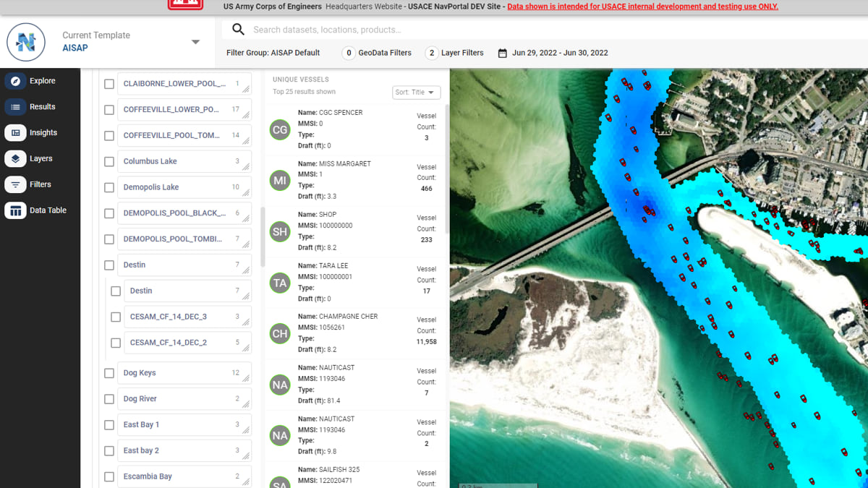This screenshot has width=868, height=488.
Task: Check the DEMOPOLIS_POOL_BLACK checkbox
Action: [109, 213]
